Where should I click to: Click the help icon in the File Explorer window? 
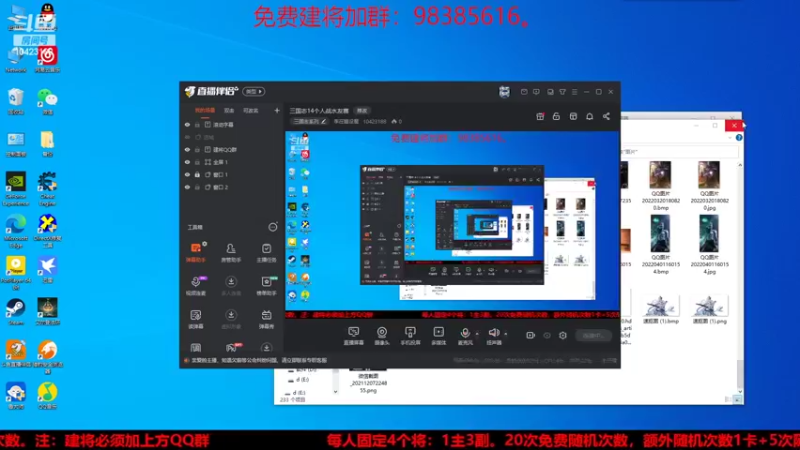point(739,138)
